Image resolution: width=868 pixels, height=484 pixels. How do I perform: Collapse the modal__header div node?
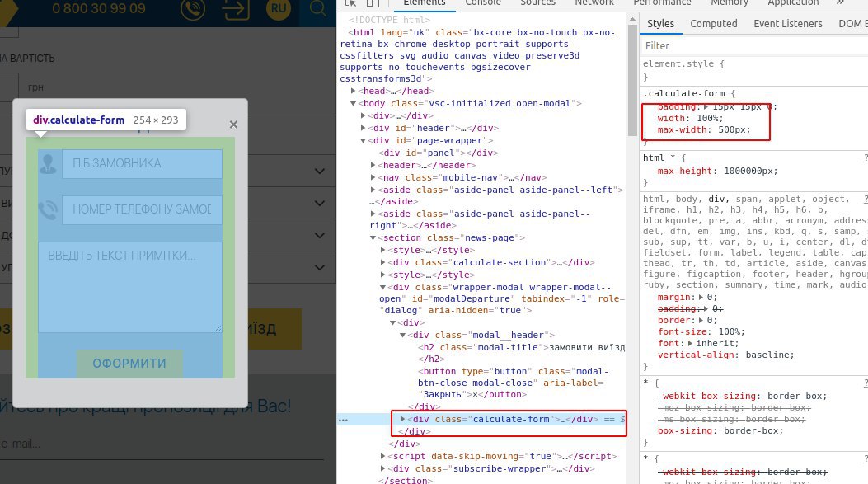(403, 335)
